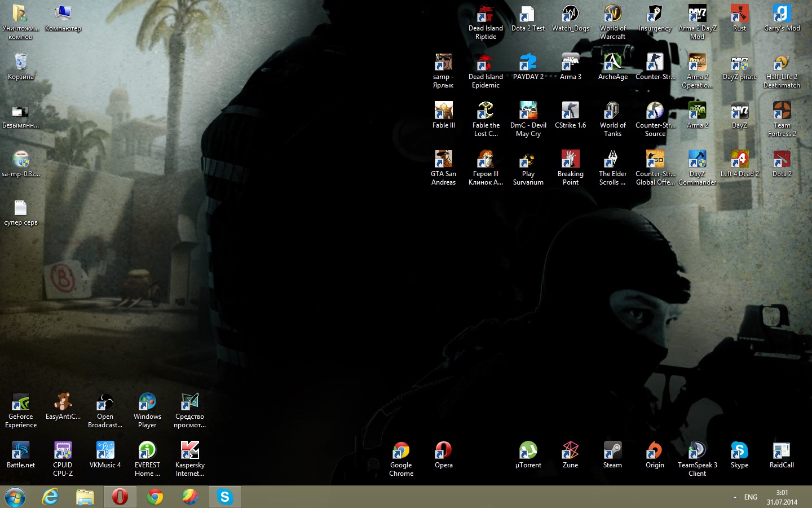Open the Battle.net desktop icon
The height and width of the screenshot is (508, 812).
[x=20, y=456]
